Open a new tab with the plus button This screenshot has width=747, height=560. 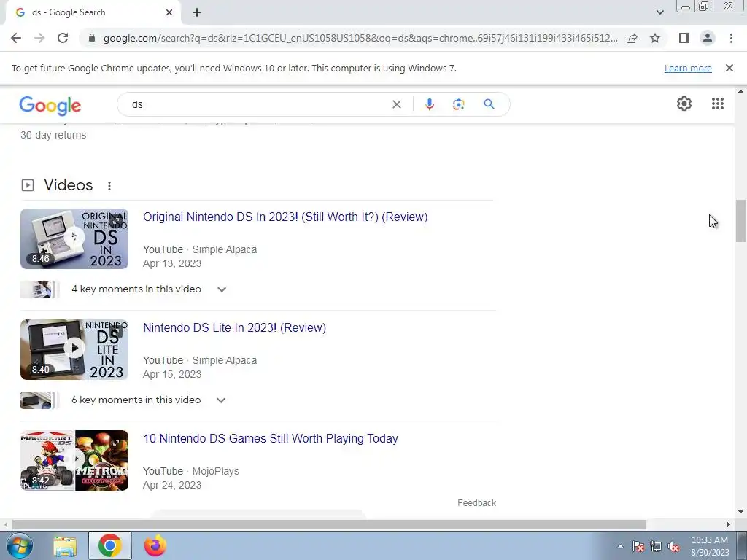(x=197, y=12)
